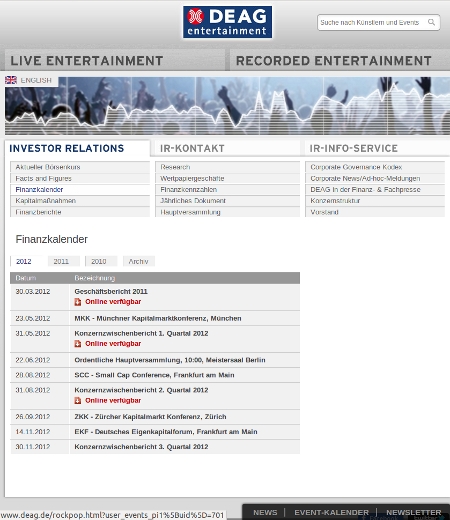Select the Archiv tab

(138, 261)
